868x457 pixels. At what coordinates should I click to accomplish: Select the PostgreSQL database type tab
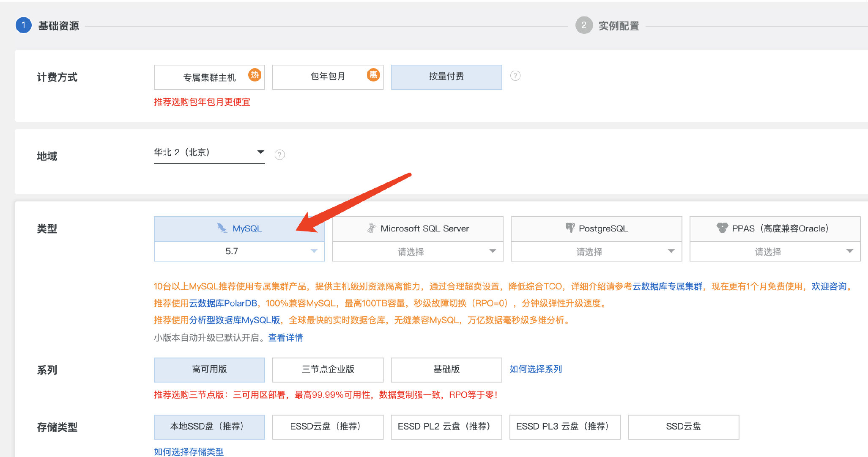click(597, 229)
